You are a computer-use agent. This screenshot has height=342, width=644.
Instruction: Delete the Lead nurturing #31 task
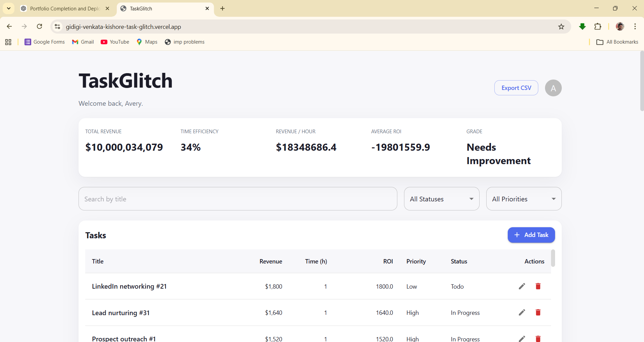point(538,312)
